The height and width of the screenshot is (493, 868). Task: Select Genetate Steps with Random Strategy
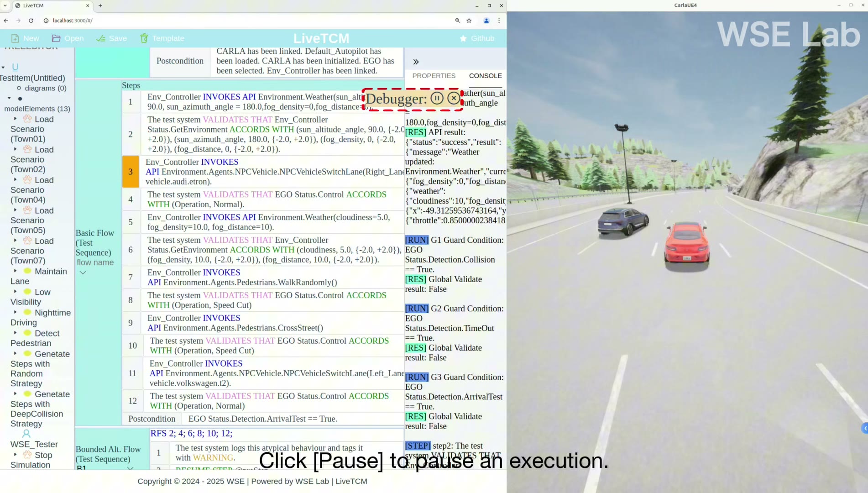[40, 368]
